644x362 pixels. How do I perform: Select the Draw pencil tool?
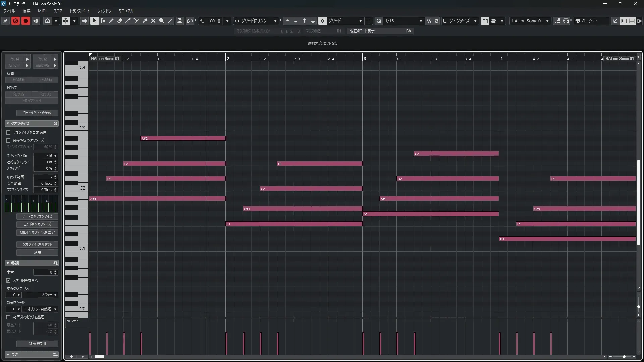coord(111,21)
